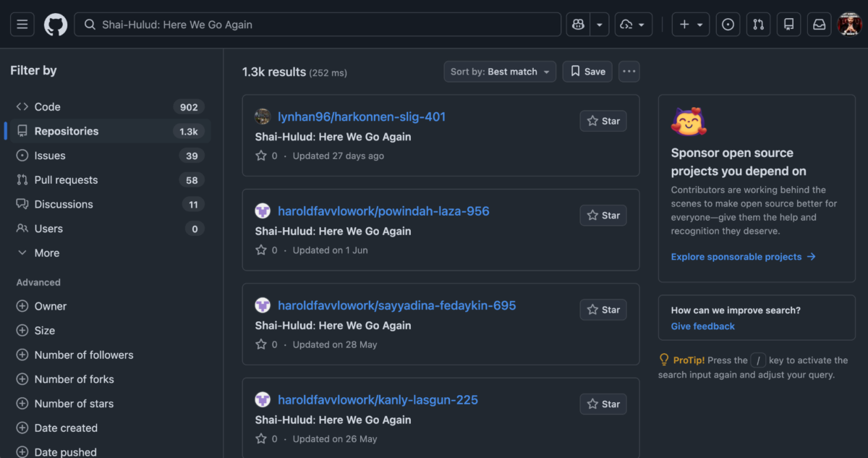Click star count under powindah-laza-956
The height and width of the screenshot is (458, 868).
[x=266, y=250]
